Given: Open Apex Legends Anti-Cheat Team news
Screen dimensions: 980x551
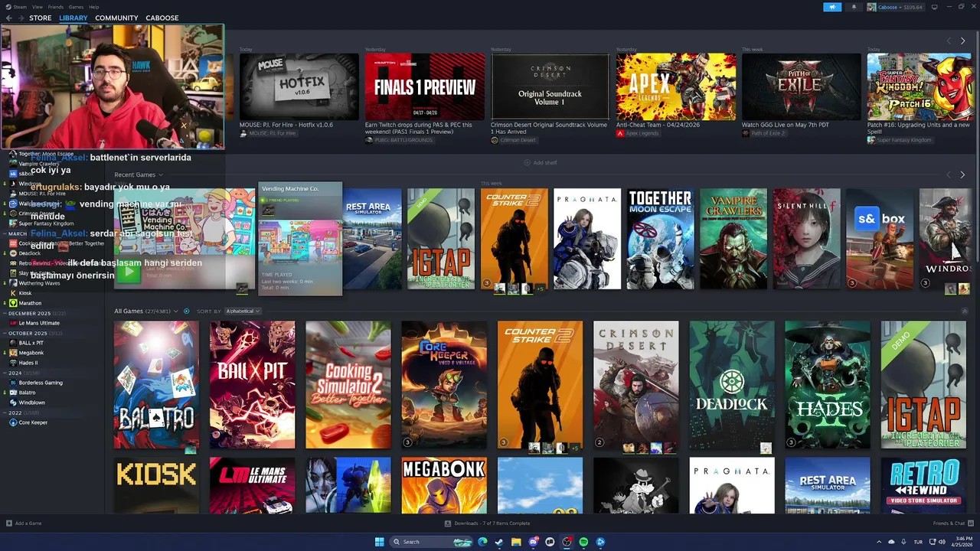Looking at the screenshot, I should pyautogui.click(x=676, y=86).
